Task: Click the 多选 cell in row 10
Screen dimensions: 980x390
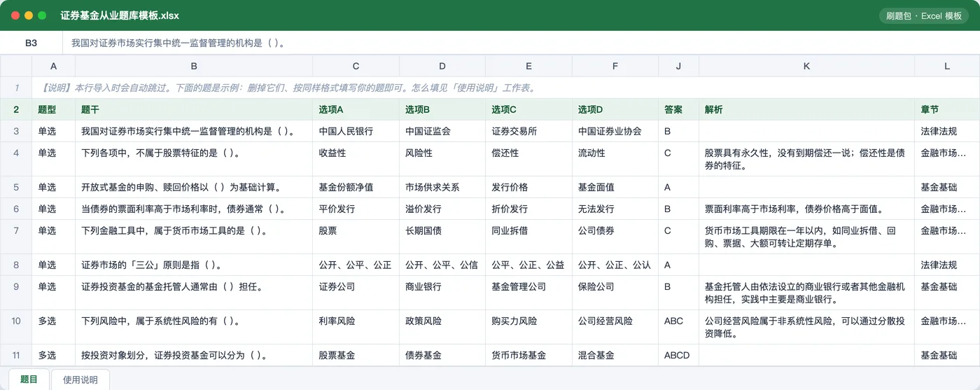Action: 53,327
